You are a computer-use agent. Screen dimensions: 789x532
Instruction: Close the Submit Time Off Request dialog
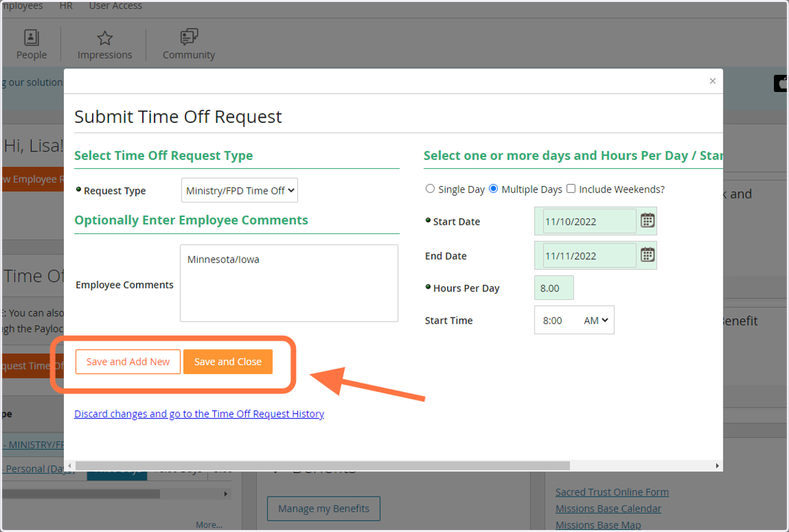coord(713,82)
